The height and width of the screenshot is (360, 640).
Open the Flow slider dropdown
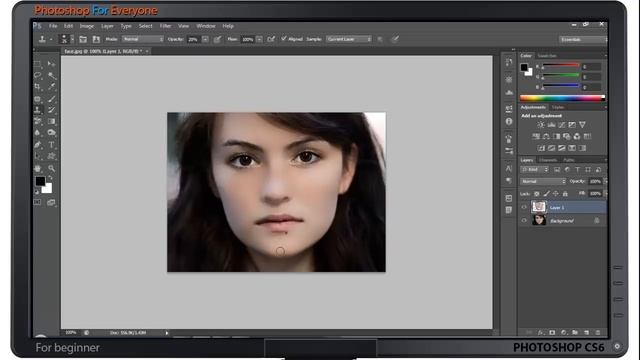coord(259,39)
